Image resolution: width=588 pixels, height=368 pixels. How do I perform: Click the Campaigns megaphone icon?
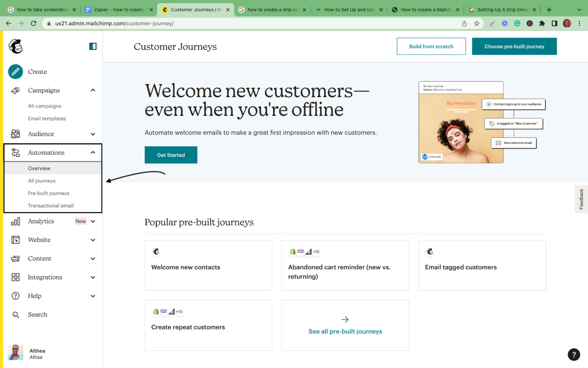pos(16,90)
